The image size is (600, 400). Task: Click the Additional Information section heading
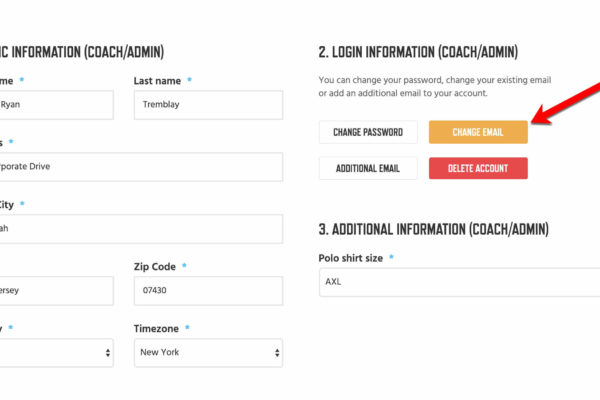click(433, 229)
